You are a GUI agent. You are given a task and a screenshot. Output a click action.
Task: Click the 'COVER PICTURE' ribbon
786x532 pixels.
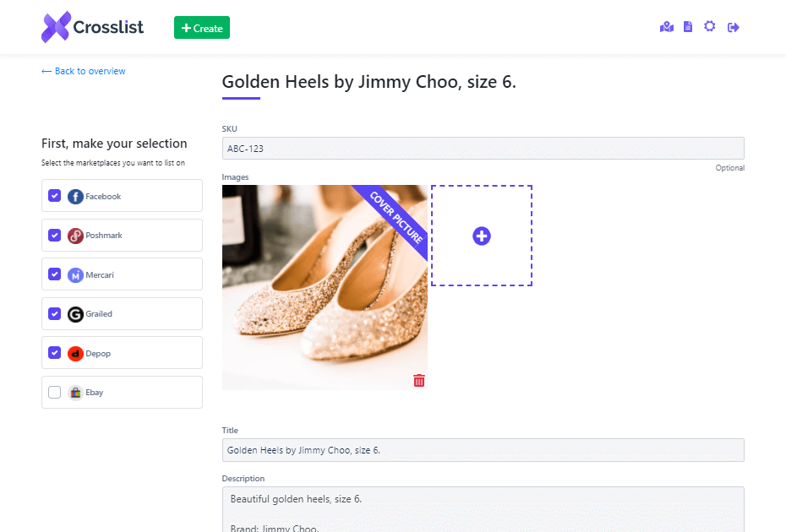click(396, 217)
